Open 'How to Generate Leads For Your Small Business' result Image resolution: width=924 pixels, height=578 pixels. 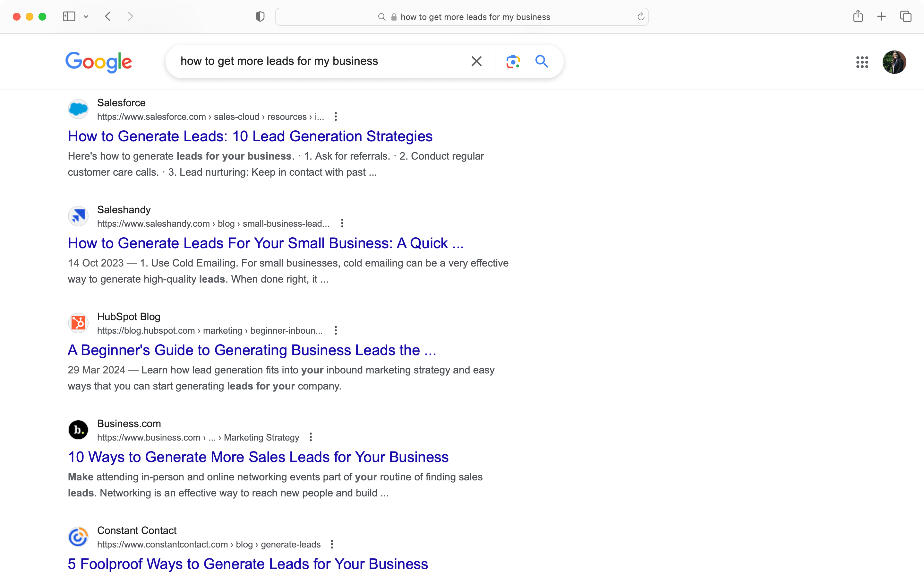[266, 243]
